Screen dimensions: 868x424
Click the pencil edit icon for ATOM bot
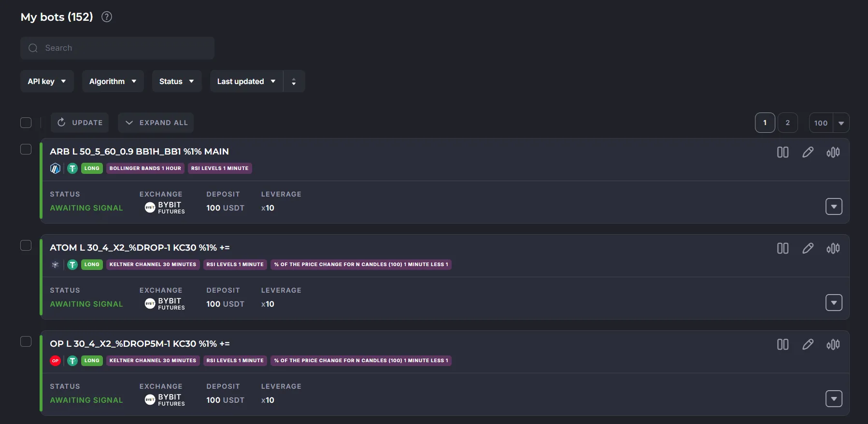[x=808, y=248]
